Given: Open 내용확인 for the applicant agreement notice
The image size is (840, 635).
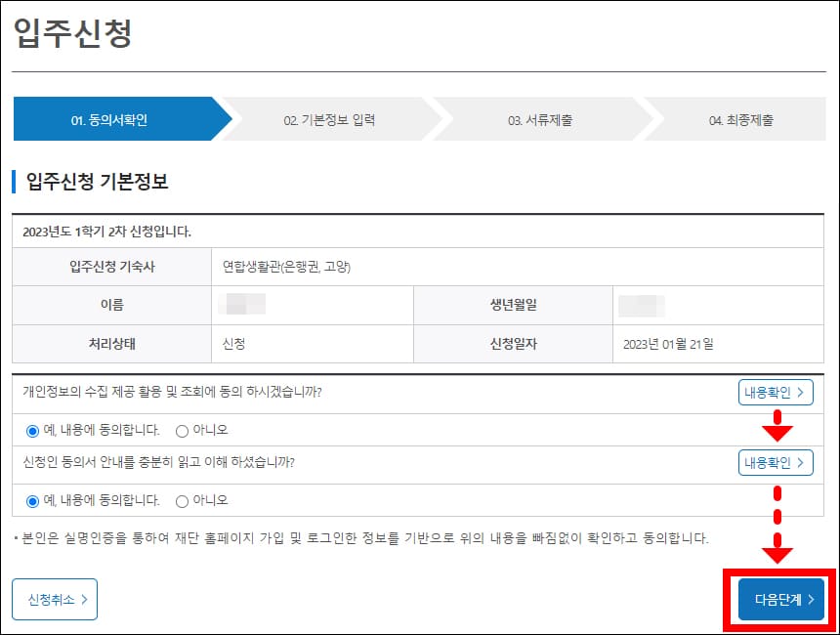Looking at the screenshot, I should 777,462.
